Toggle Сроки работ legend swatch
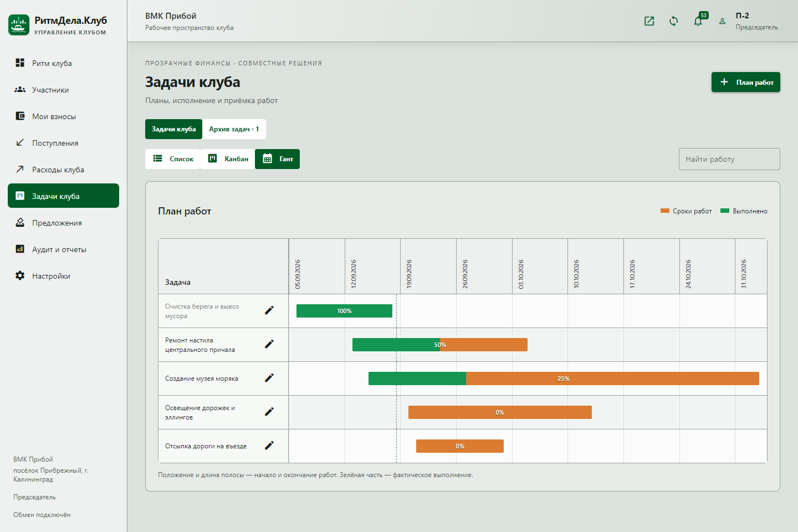Viewport: 798px width, 532px height. coord(665,211)
